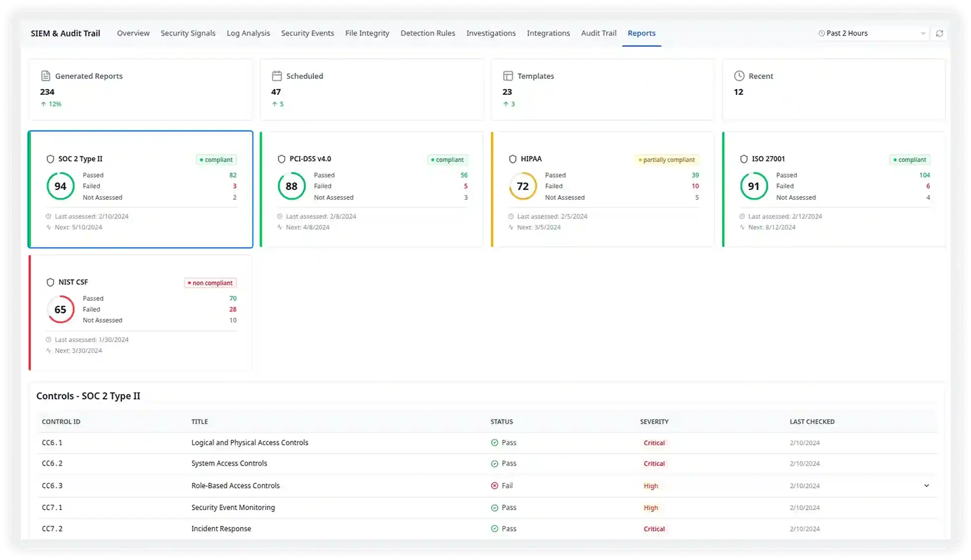Select the calendar icon on the Scheduled card

click(277, 75)
